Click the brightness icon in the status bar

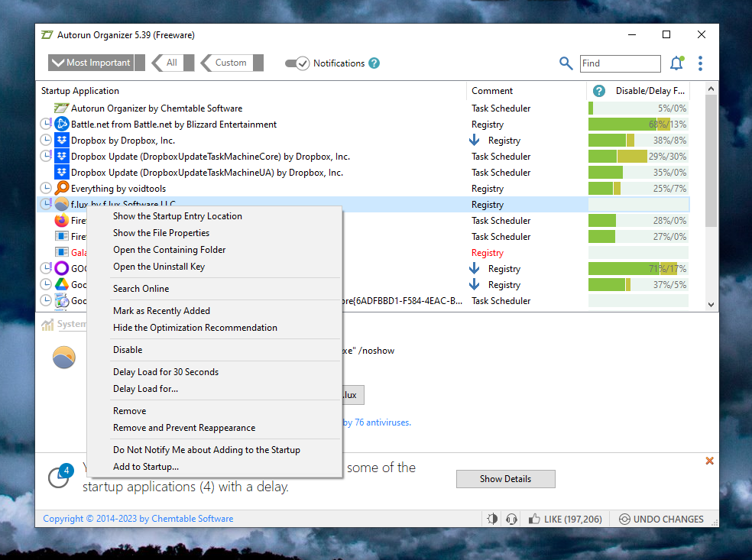pyautogui.click(x=492, y=519)
